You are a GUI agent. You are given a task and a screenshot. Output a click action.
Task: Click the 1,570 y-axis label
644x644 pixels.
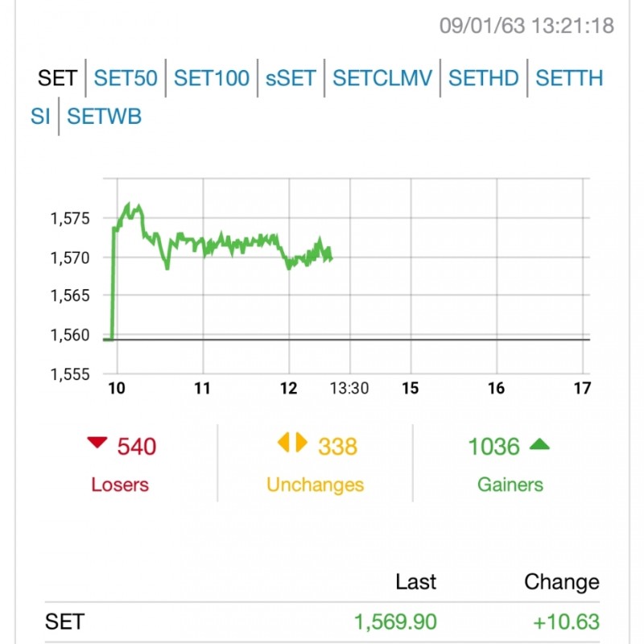click(70, 258)
